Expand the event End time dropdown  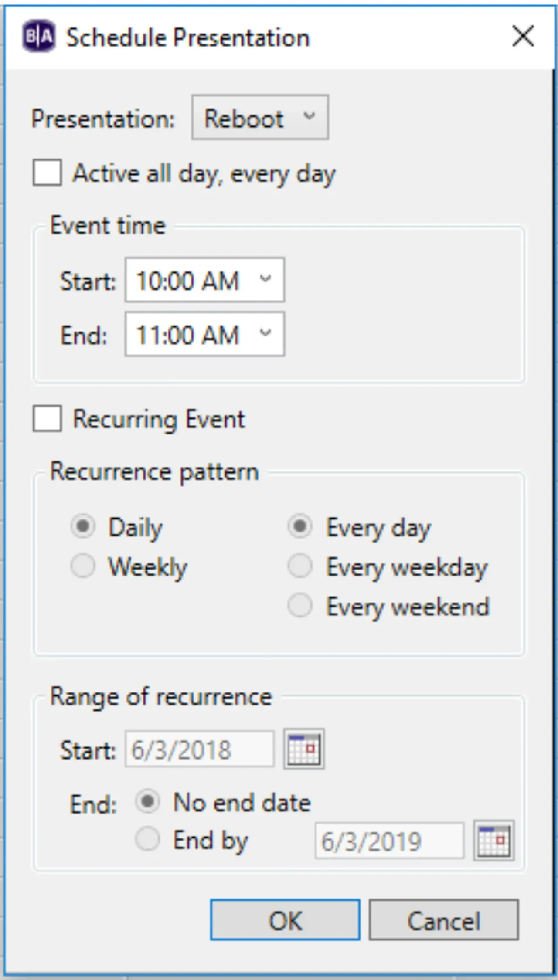[x=205, y=334]
